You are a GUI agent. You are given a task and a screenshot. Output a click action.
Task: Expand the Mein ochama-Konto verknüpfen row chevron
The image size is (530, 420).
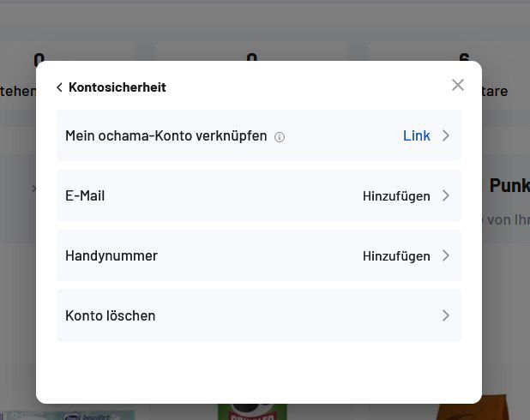pos(445,135)
